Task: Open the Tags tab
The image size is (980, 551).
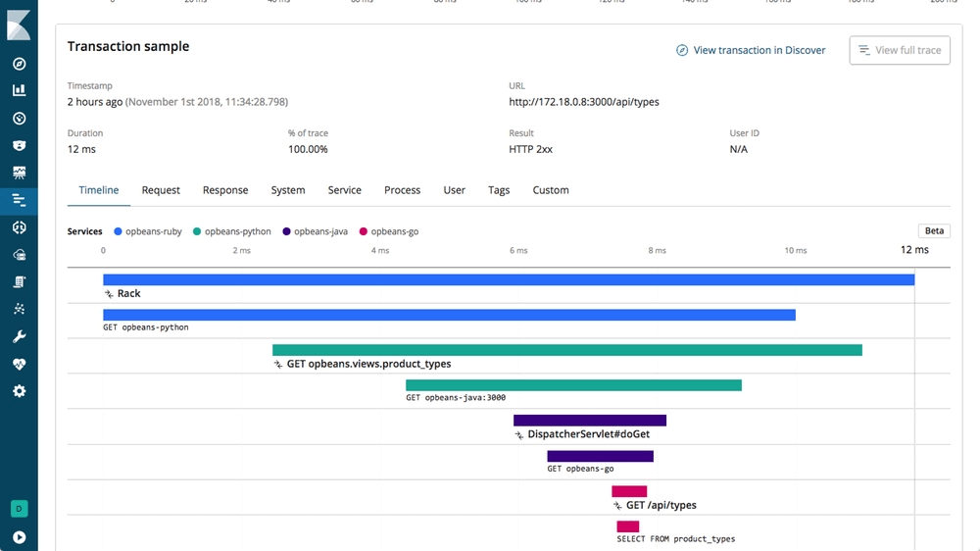Action: coord(499,190)
